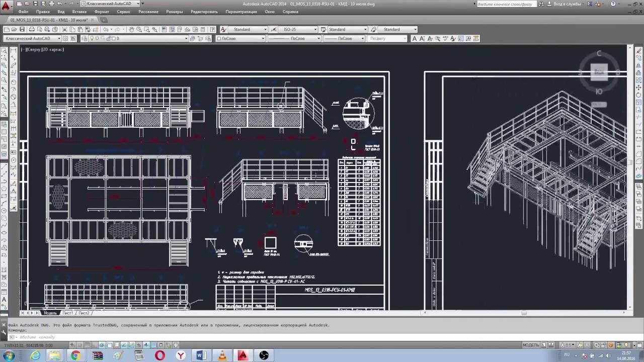Screen dimensions: 644x362
Task: Open the Сервис menu
Action: [x=124, y=12]
